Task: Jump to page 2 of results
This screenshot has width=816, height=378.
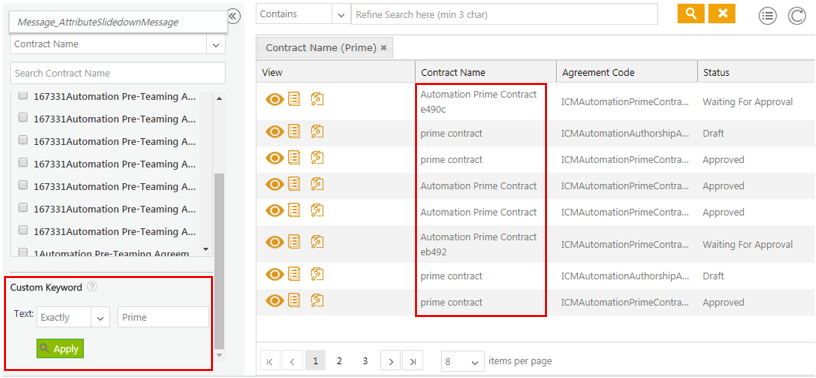Action: click(x=339, y=361)
